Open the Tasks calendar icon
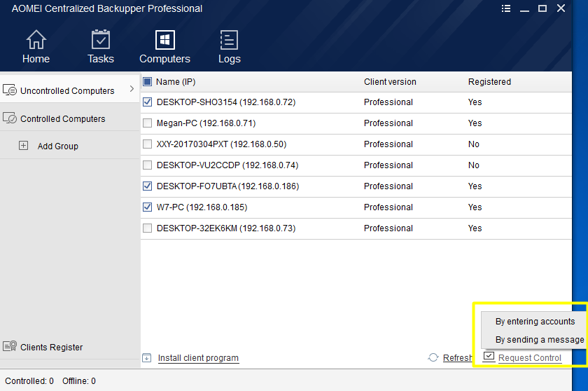The image size is (588, 391). 101,39
